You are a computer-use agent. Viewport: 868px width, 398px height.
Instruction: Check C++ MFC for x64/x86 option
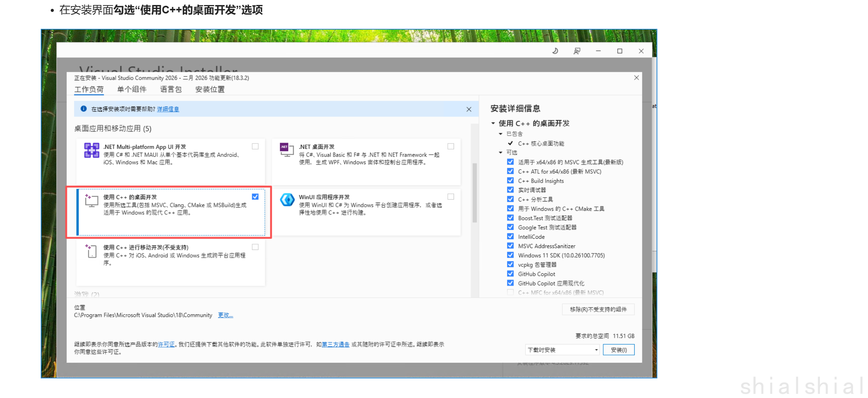[510, 292]
